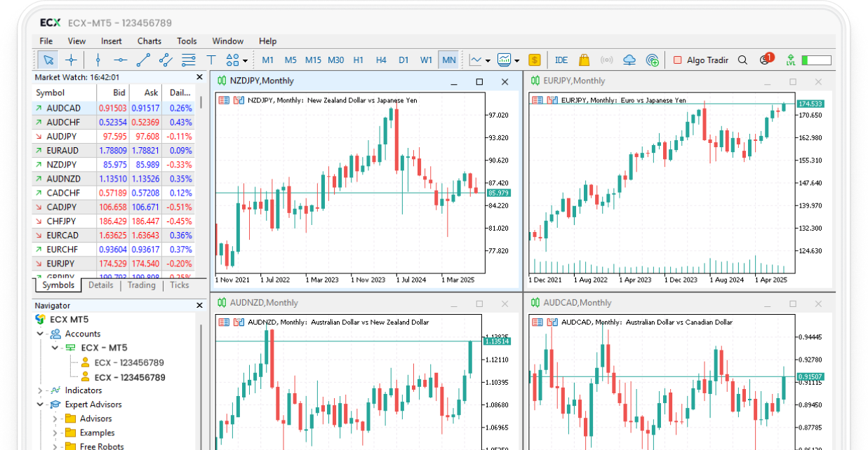Expand the Indicators tree node
Screen dimensions: 868x450
click(x=41, y=390)
